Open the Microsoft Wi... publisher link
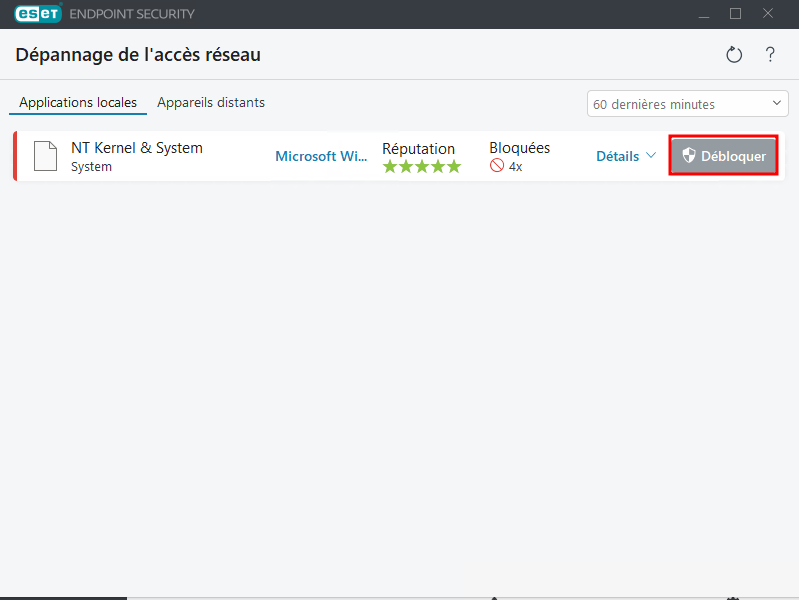The width and height of the screenshot is (799, 600). point(321,156)
